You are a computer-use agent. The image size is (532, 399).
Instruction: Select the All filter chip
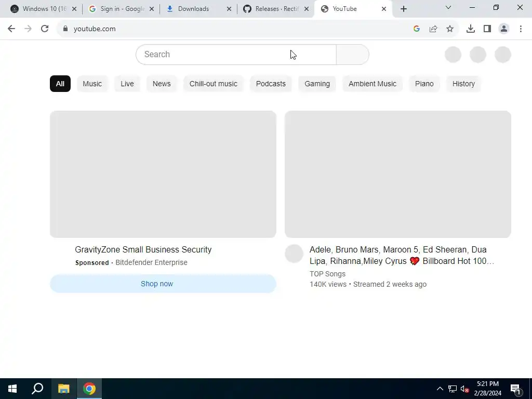pyautogui.click(x=60, y=84)
